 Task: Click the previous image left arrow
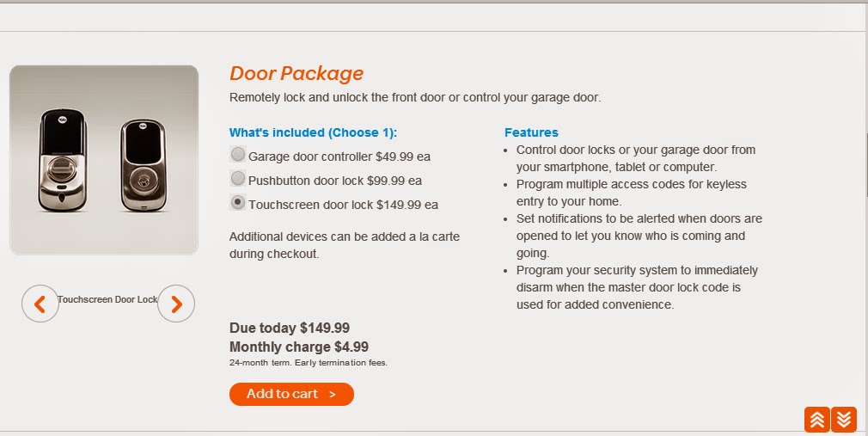pos(40,304)
